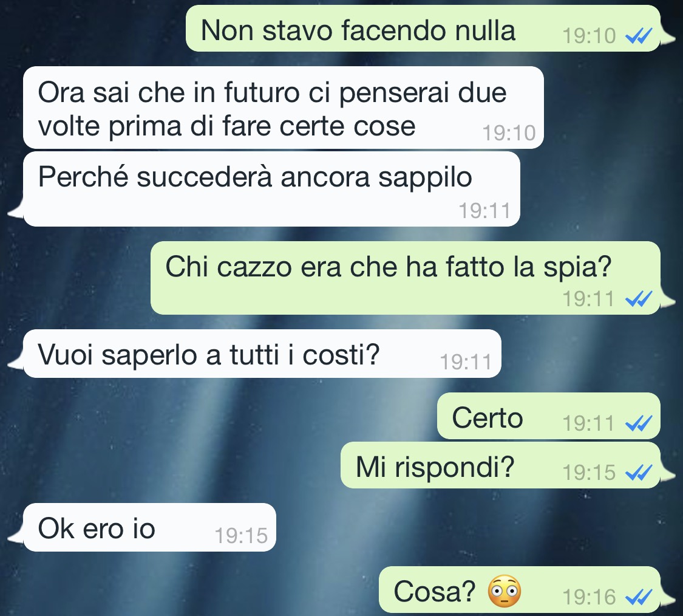The height and width of the screenshot is (616, 683).
Task: Tap the double-check icon next to "Certo"
Action: pos(639,423)
